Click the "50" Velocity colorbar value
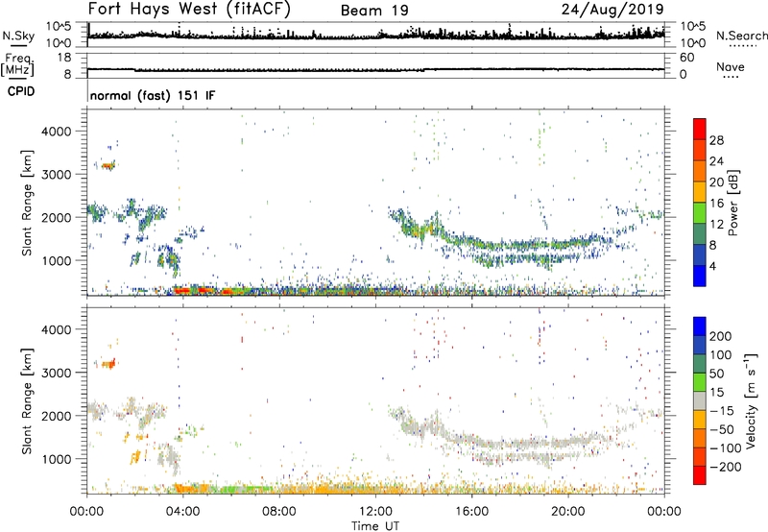The height and width of the screenshot is (532, 768). coord(717,374)
